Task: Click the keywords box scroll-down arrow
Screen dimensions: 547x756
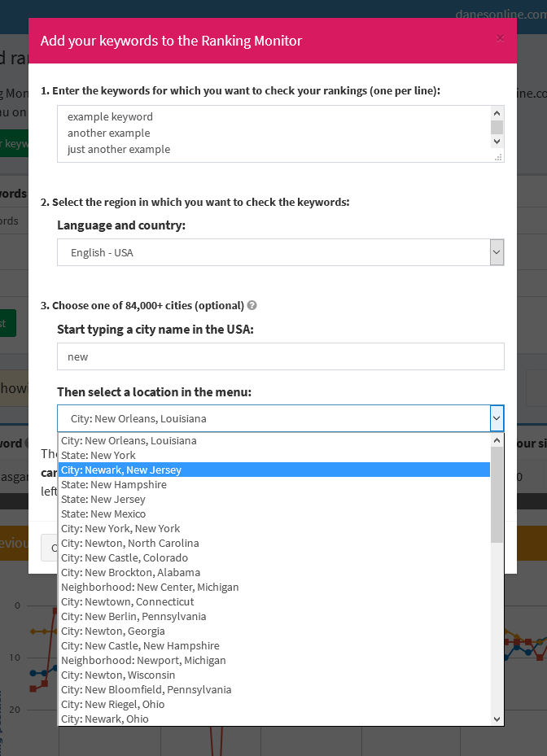Action: click(x=497, y=141)
